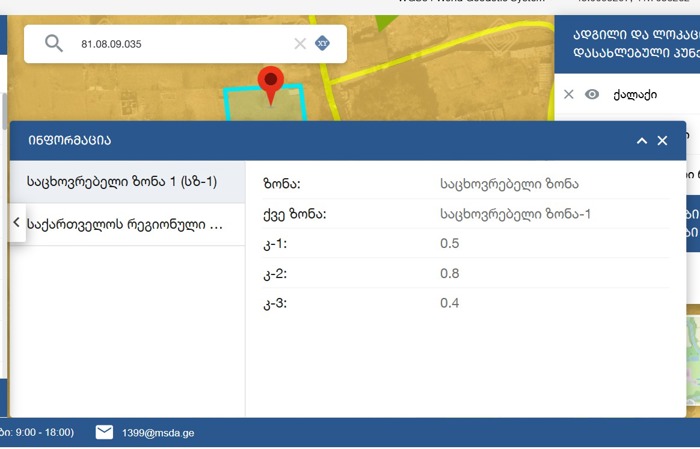Toggle visibility eye for ქალაქი layer
The image size is (700, 449).
click(x=592, y=94)
